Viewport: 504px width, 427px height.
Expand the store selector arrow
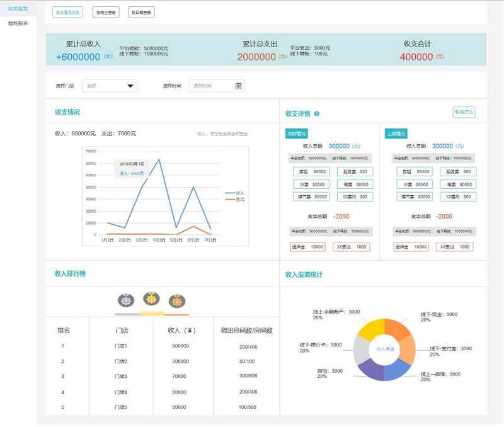click(x=130, y=86)
